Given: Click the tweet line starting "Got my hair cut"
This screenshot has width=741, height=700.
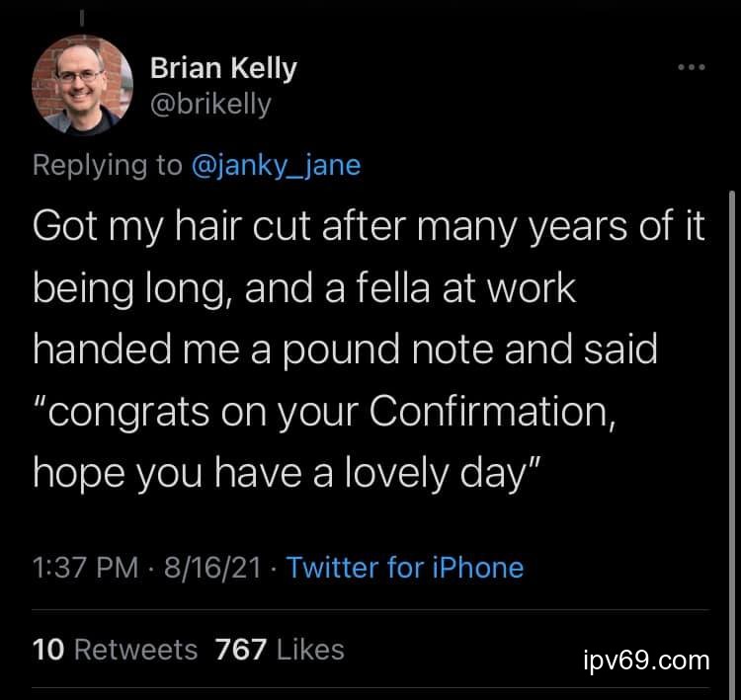Looking at the screenshot, I should coord(369,226).
